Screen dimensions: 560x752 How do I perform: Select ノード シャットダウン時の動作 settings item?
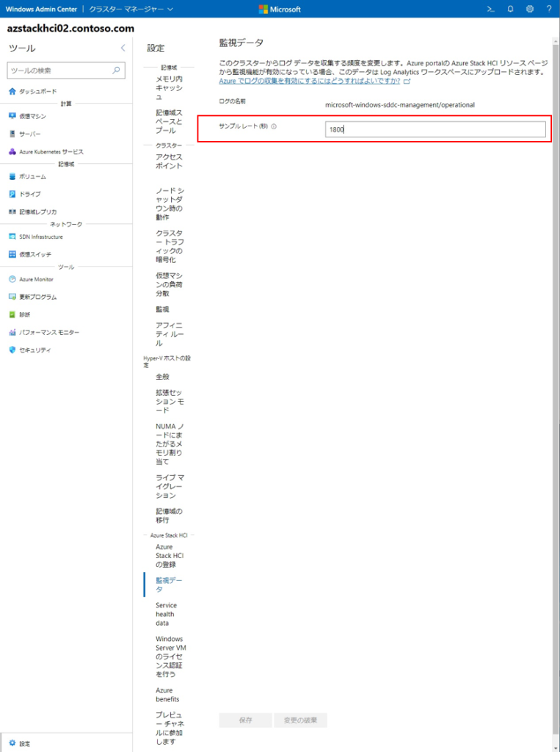[170, 204]
